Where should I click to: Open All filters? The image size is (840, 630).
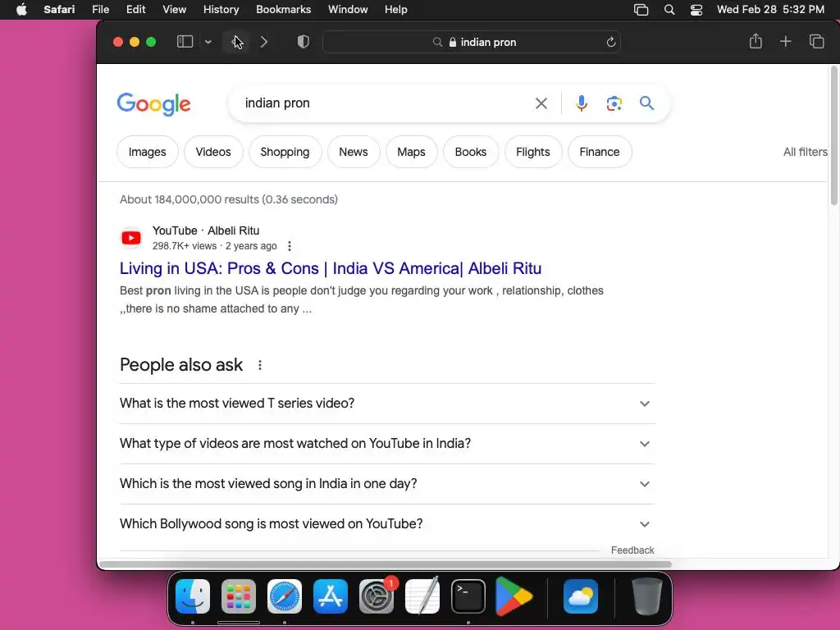click(806, 152)
